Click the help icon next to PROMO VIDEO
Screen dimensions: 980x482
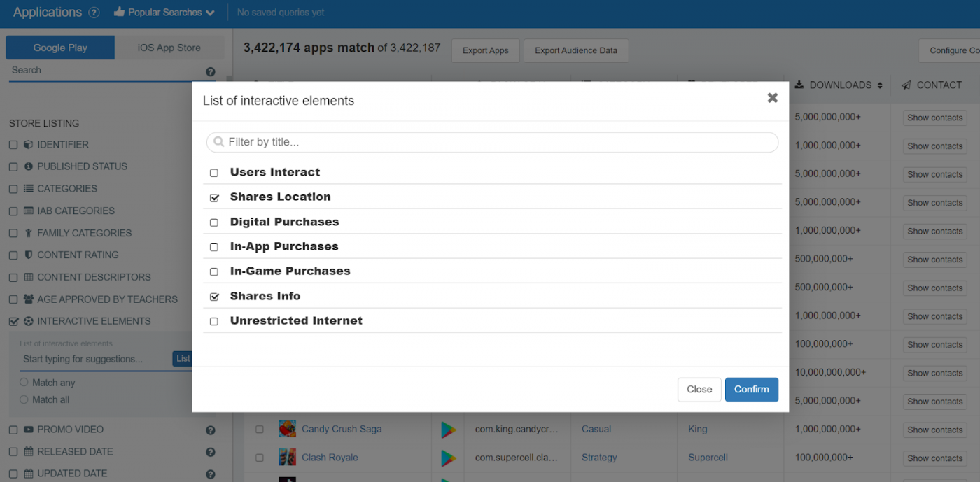[x=211, y=430]
